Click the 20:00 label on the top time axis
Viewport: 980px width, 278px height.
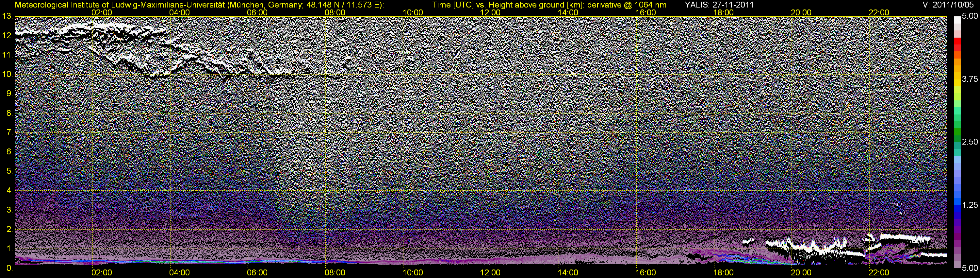pos(801,12)
